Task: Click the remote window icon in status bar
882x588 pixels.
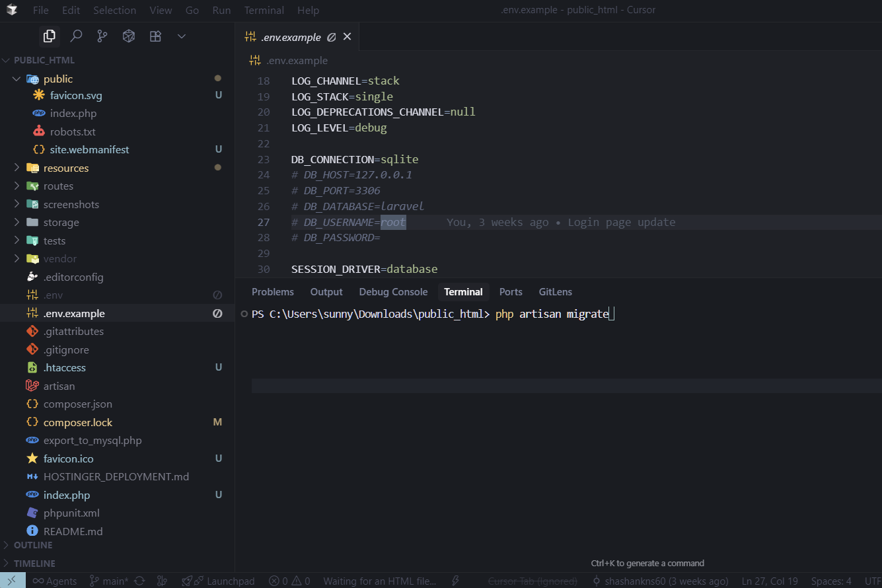Action: pyautogui.click(x=12, y=581)
